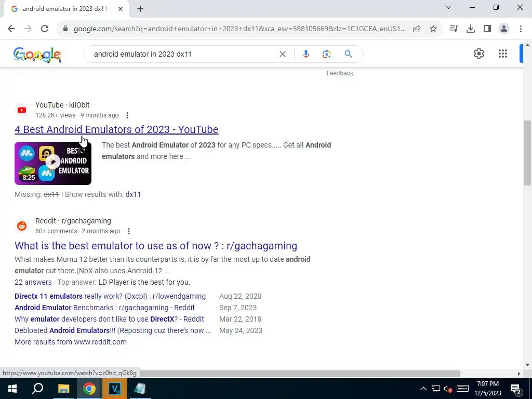Open Windows taskbar search

pyautogui.click(x=37, y=389)
